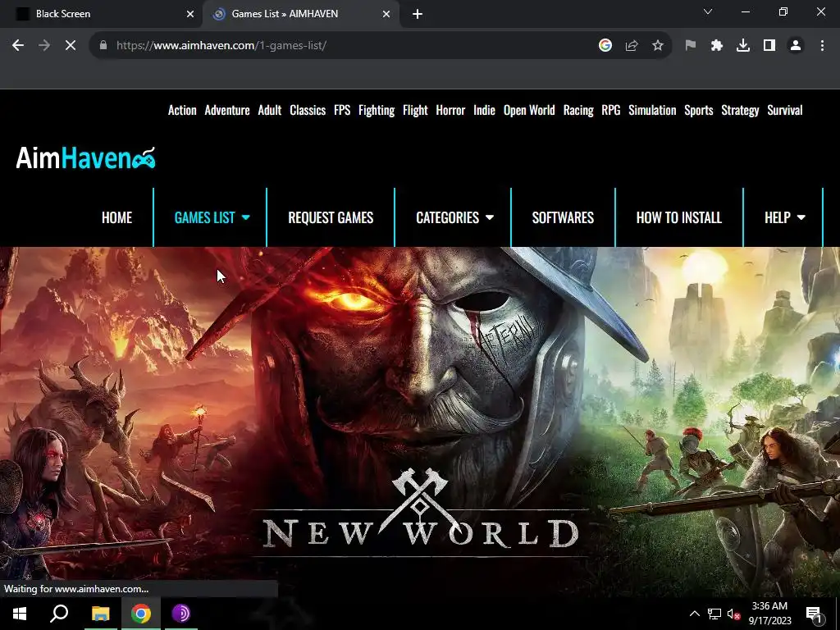Switch to the Black Screen tab
Image resolution: width=840 pixels, height=630 pixels.
pos(101,14)
